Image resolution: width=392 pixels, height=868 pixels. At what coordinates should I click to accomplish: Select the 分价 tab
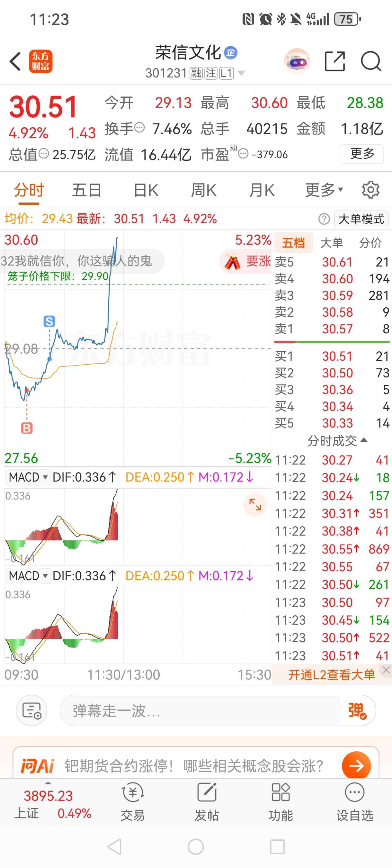tap(370, 243)
